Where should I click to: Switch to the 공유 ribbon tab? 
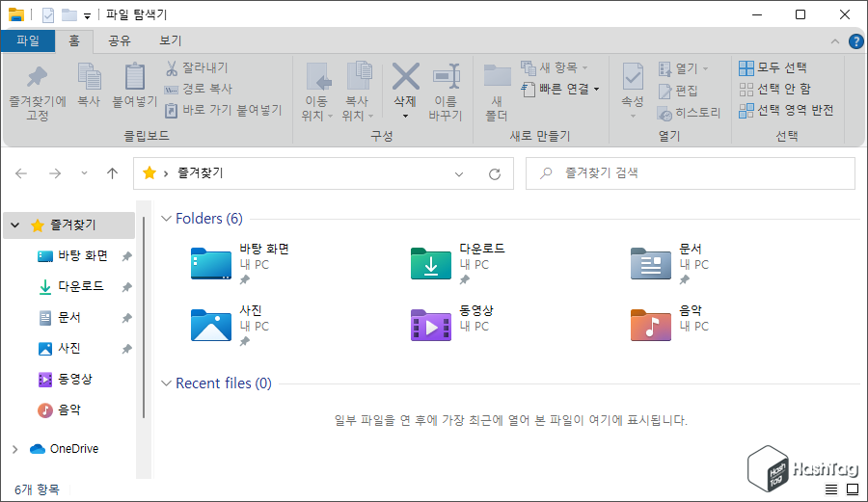(x=119, y=40)
